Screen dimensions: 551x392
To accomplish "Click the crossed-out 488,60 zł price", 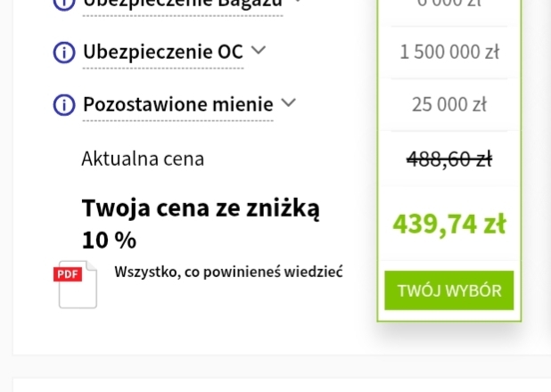I will pos(449,159).
